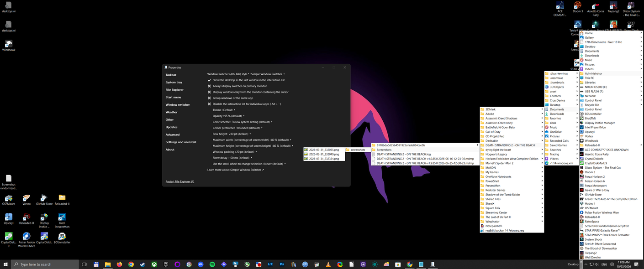
Task: Switch to the Taskbar settings section
Action: click(171, 75)
